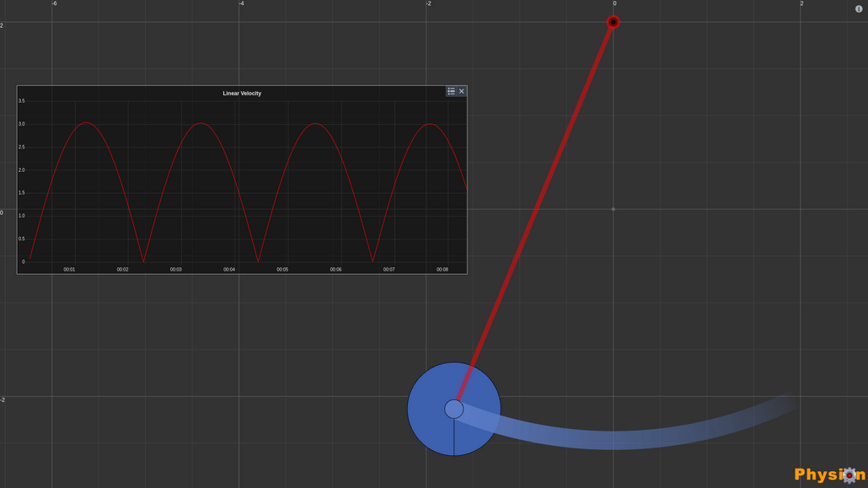Open the Linear Velocity chart legend menu
The image size is (868, 488).
(451, 91)
